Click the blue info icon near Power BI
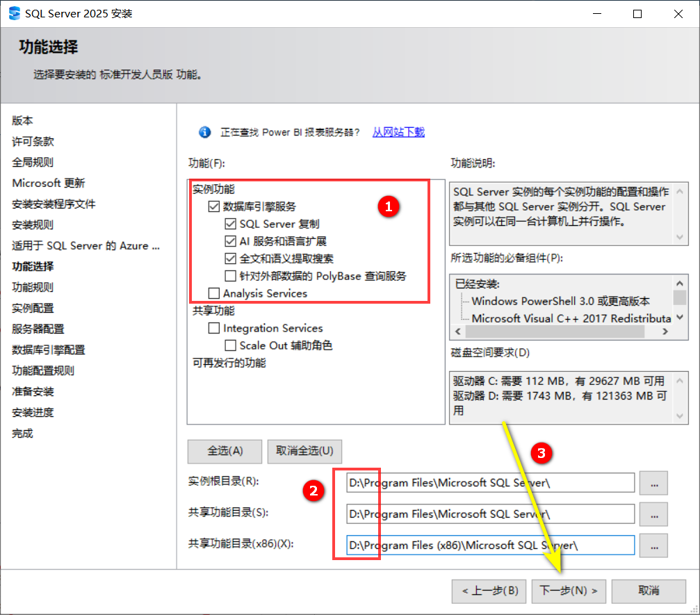This screenshot has width=700, height=615. (x=204, y=132)
